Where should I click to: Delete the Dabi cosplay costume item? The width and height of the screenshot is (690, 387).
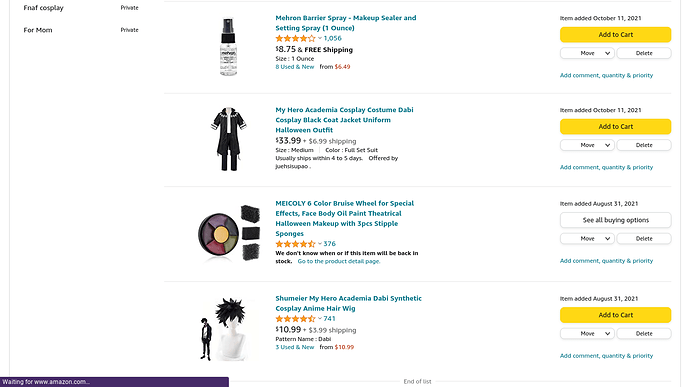pyautogui.click(x=644, y=145)
